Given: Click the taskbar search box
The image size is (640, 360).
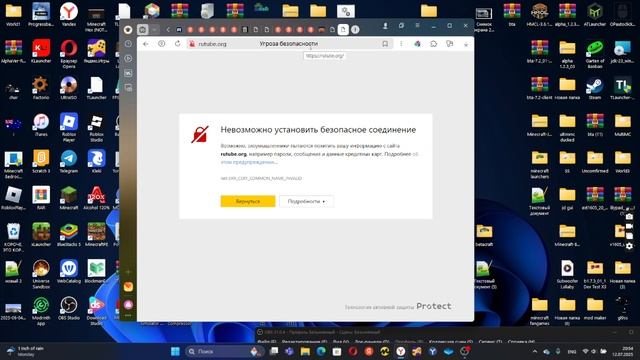Looking at the screenshot, I should (x=224, y=351).
